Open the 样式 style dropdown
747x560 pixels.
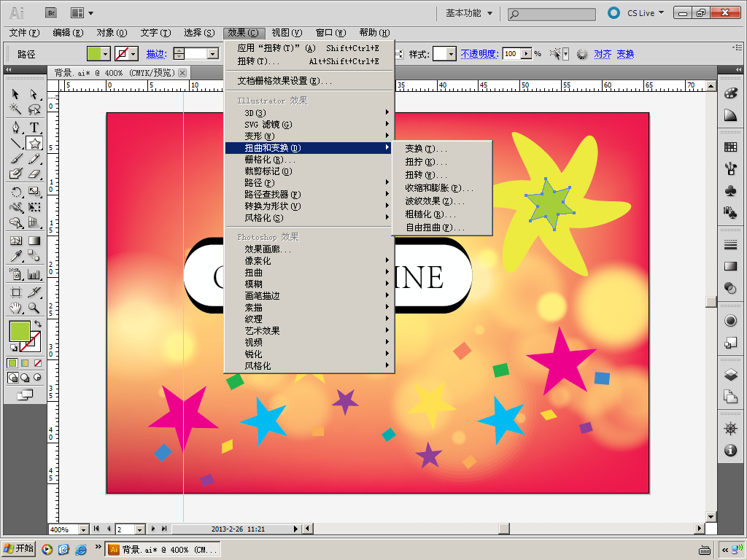pyautogui.click(x=451, y=54)
